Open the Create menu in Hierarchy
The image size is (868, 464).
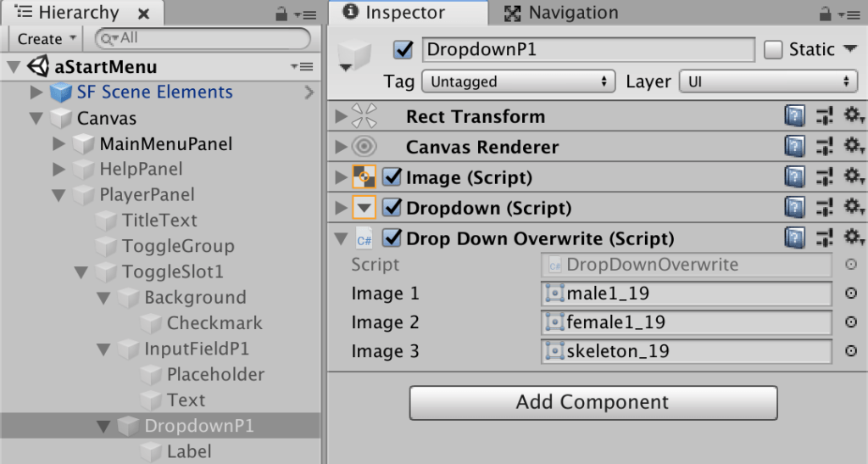(x=47, y=38)
